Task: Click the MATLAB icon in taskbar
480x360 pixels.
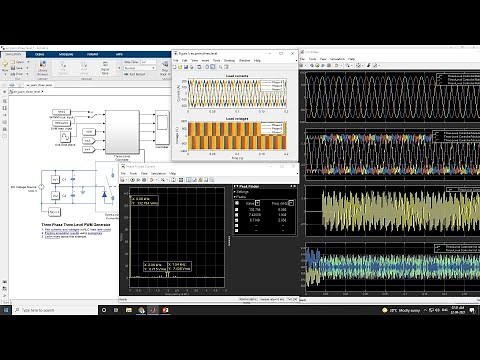Action: [153, 310]
